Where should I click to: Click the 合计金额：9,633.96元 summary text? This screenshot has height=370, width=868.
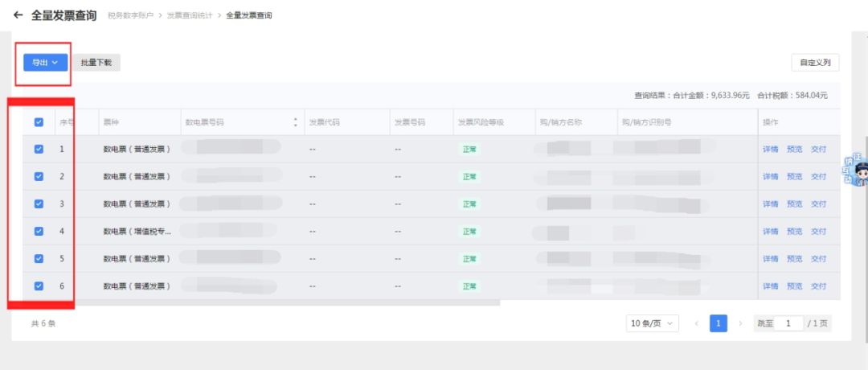[711, 95]
